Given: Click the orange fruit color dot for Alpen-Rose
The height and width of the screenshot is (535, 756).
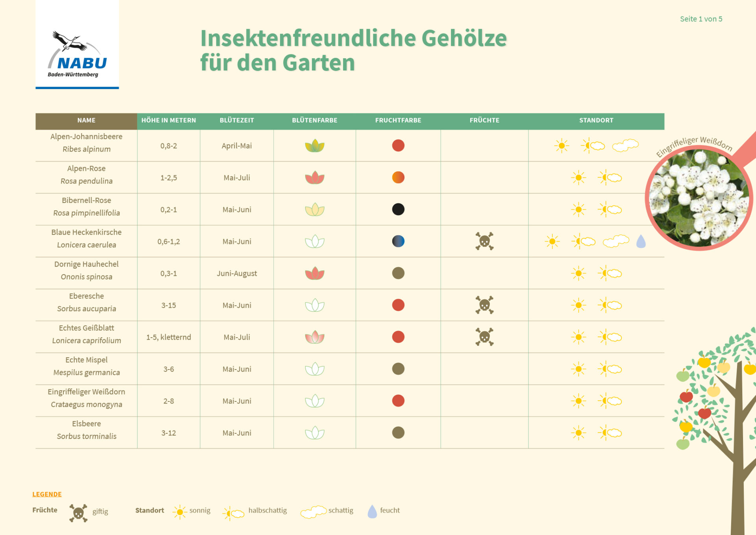Looking at the screenshot, I should tap(398, 177).
